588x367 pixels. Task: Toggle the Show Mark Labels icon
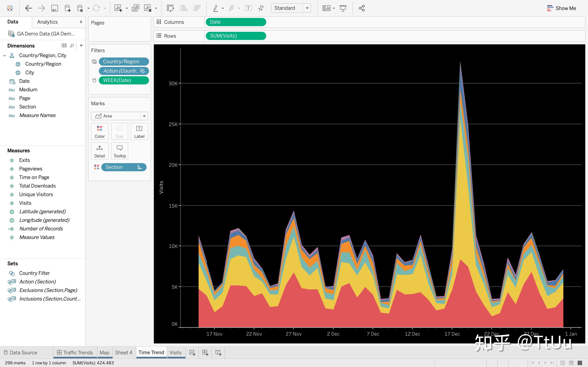coord(248,8)
